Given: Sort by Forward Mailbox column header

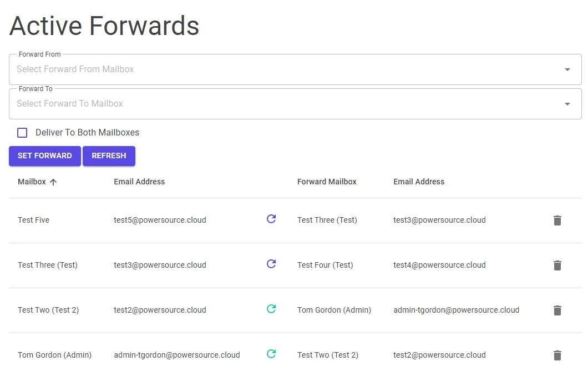Looking at the screenshot, I should tap(327, 182).
